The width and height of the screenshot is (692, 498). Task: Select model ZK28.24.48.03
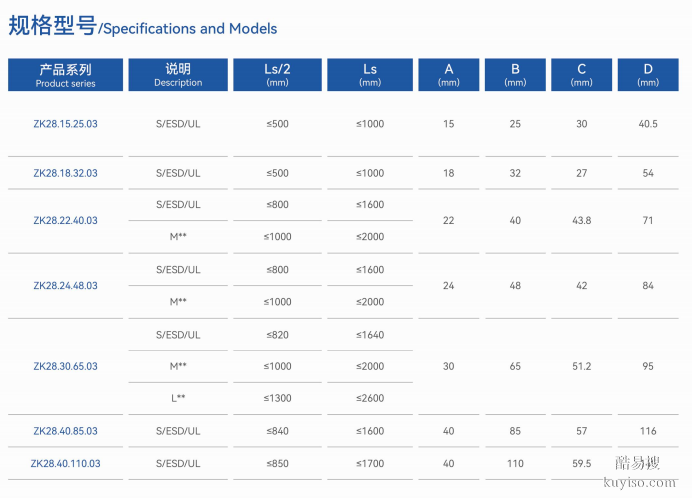pos(66,286)
